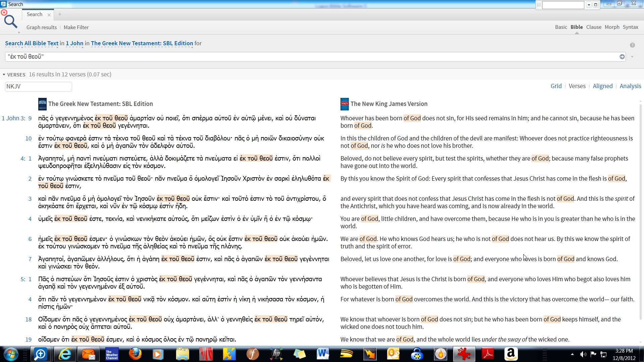This screenshot has height=362, width=644.
Task: Switch results to Grid view
Action: [x=556, y=86]
